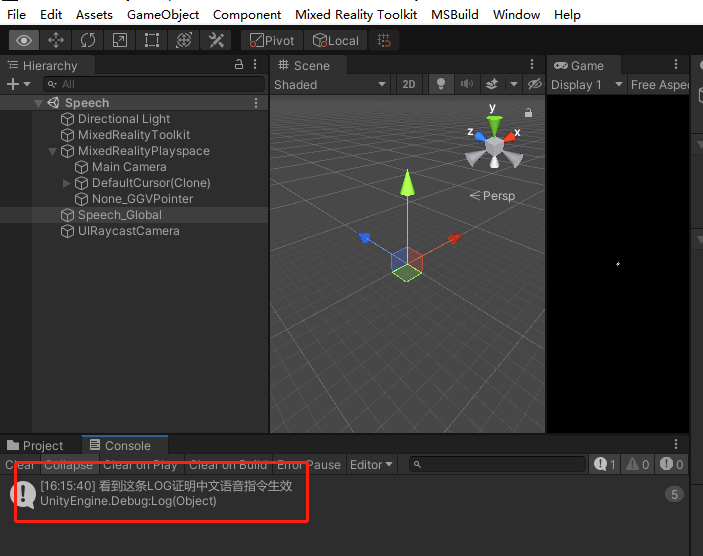The image size is (703, 556).
Task: Open Hierarchy panel options menu
Action: coord(255,65)
